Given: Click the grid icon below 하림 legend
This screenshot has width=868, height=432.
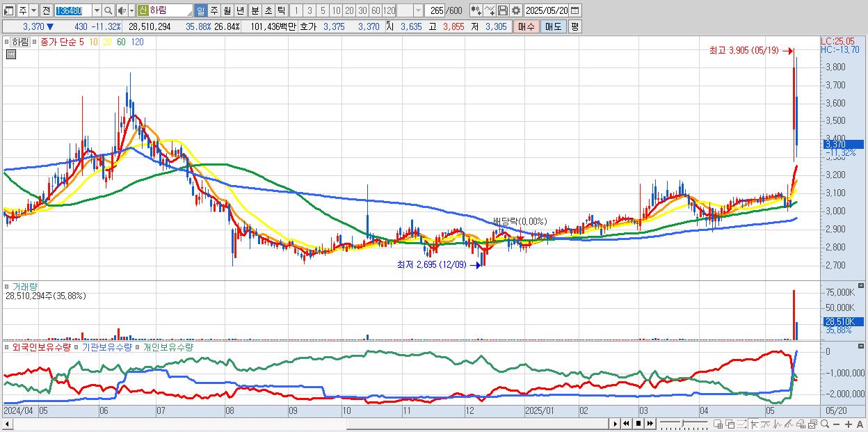Looking at the screenshot, I should pyautogui.click(x=11, y=54).
